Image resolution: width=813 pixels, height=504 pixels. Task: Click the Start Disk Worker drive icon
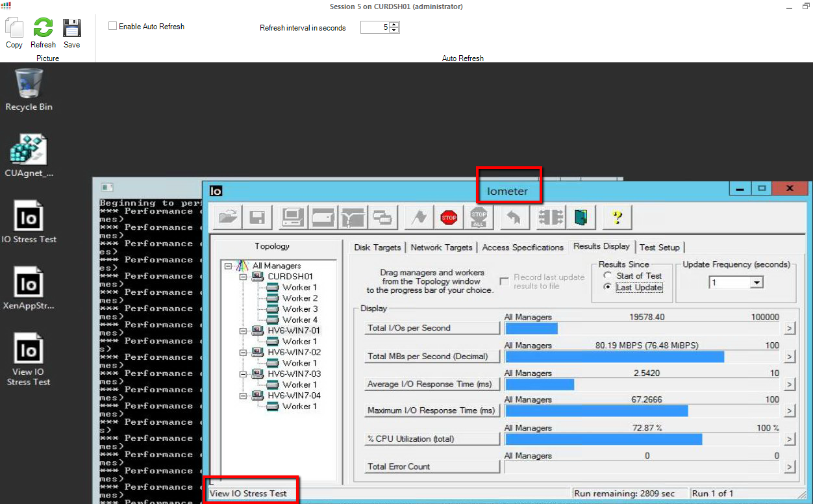323,218
